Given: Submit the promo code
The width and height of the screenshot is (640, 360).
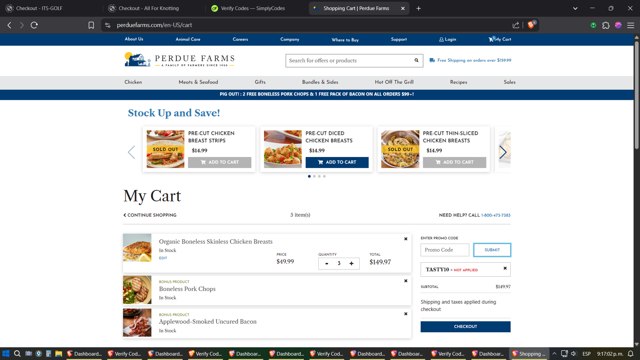Looking at the screenshot, I should pos(492,250).
